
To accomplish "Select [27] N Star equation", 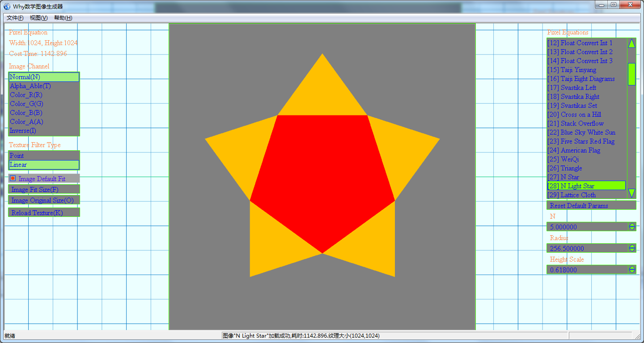I will (x=586, y=177).
